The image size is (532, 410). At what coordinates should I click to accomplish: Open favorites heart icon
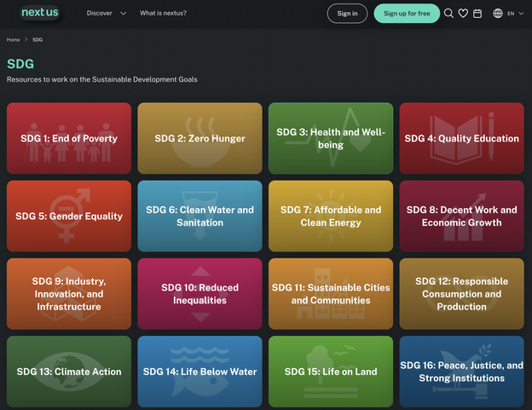point(463,14)
